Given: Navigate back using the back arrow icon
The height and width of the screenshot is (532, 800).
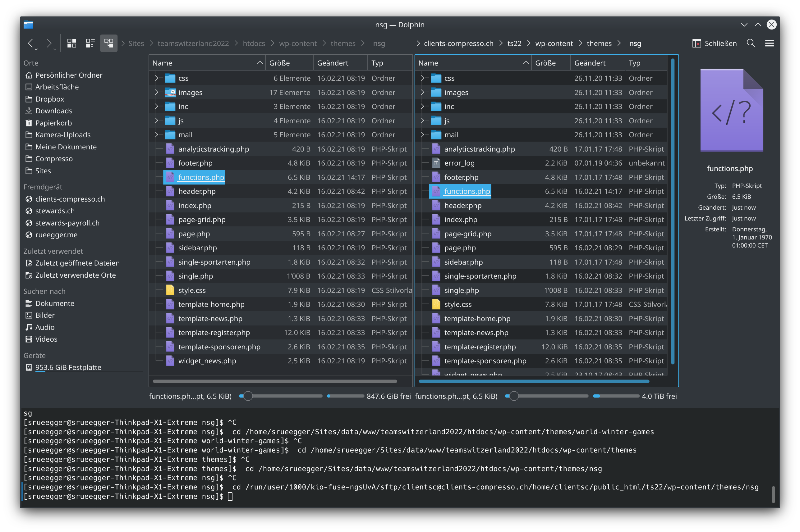Looking at the screenshot, I should (x=31, y=43).
